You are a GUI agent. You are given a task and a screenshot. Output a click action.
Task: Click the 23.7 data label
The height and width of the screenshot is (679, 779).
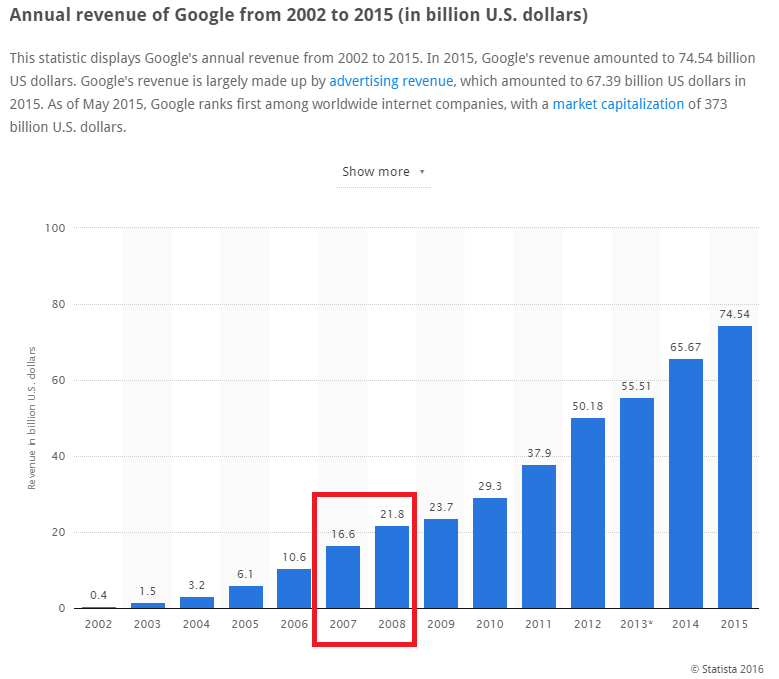pos(441,507)
